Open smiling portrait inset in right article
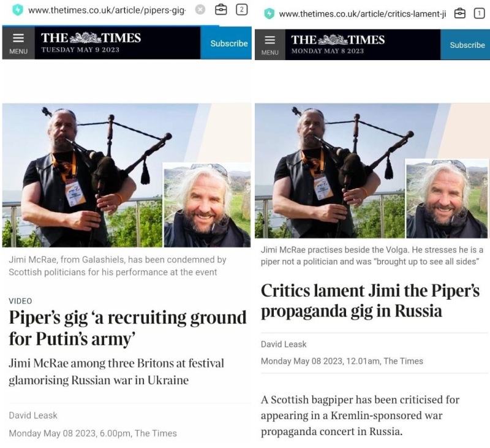The height and width of the screenshot is (448, 490). (x=447, y=198)
